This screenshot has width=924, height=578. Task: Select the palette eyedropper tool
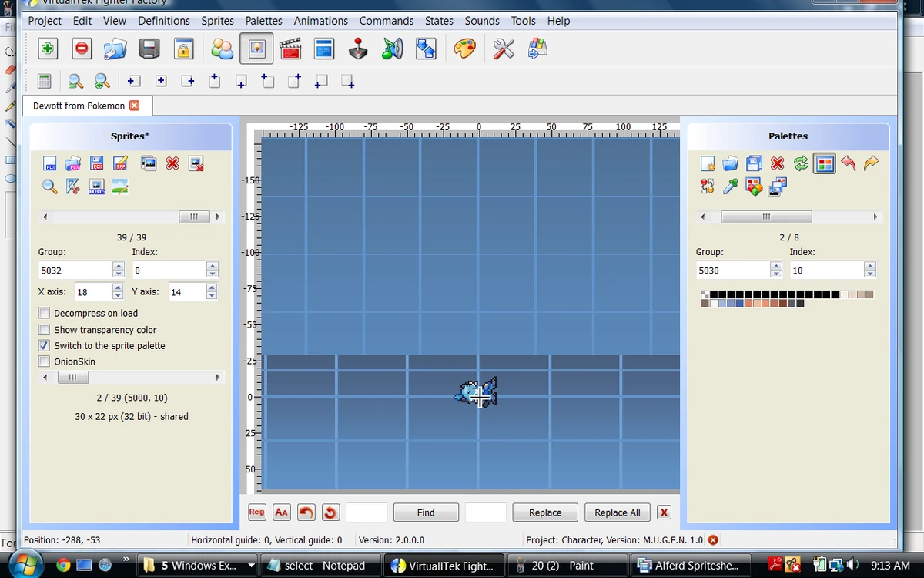point(731,187)
